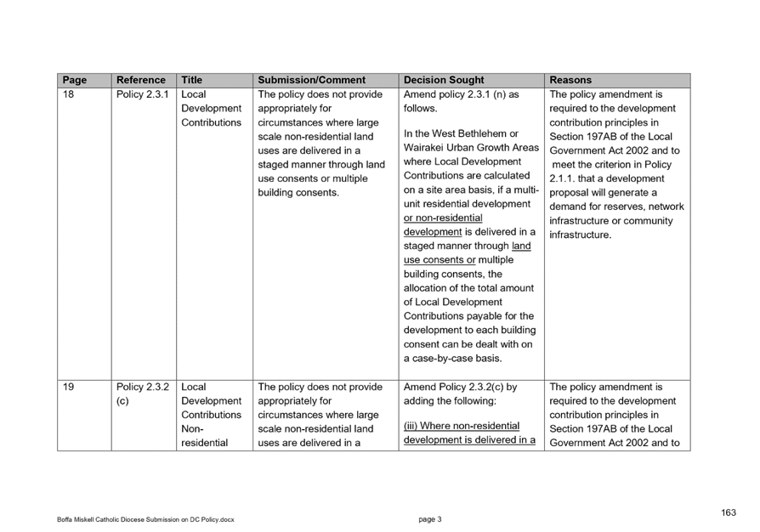Click underlined '(iii) Where non-residential' text
The width and height of the screenshot is (760, 532).
pos(462,426)
